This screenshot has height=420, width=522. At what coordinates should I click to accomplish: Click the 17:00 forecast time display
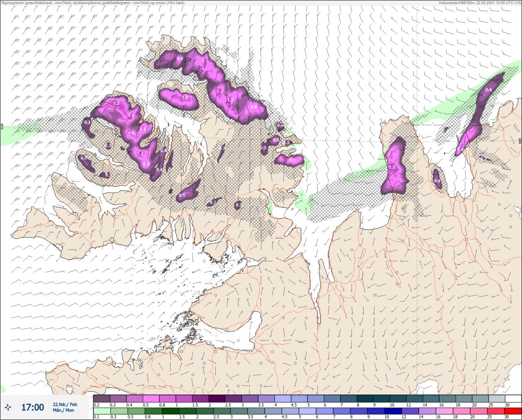(x=33, y=407)
